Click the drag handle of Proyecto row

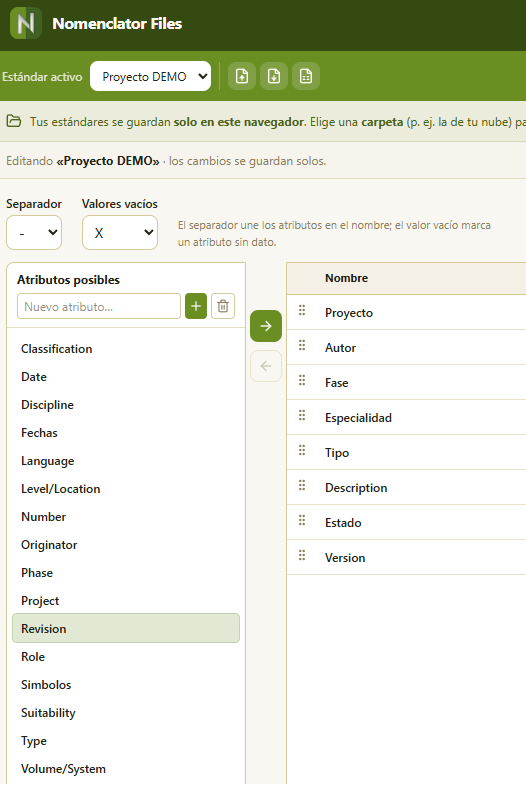coord(302,310)
